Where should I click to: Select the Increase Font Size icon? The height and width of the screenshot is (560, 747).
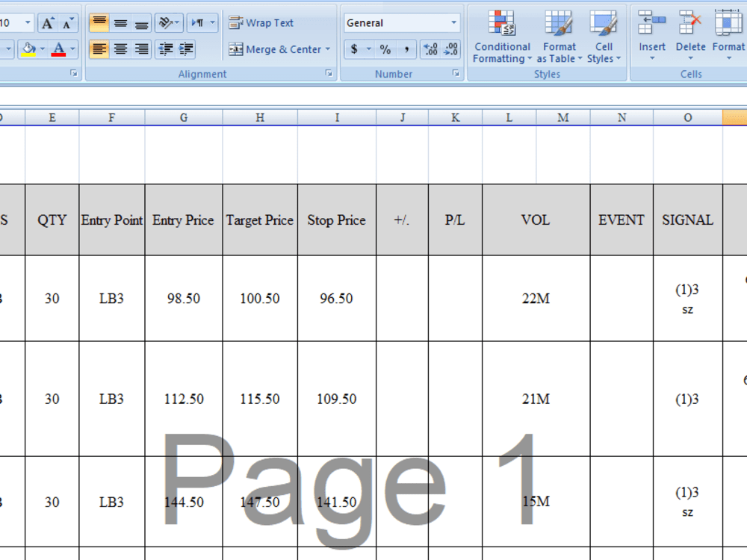click(x=49, y=22)
